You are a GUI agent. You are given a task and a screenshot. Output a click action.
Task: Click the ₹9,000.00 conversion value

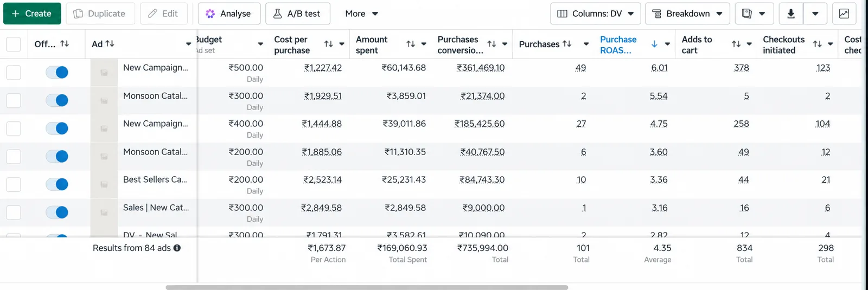click(x=483, y=208)
